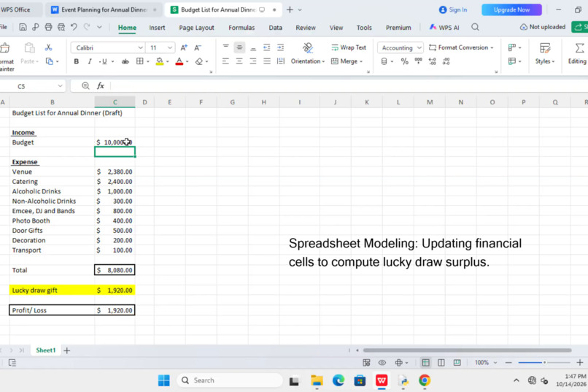Click horizontal scrollbar
Image resolution: width=588 pixels, height=392 pixels.
tap(467, 350)
